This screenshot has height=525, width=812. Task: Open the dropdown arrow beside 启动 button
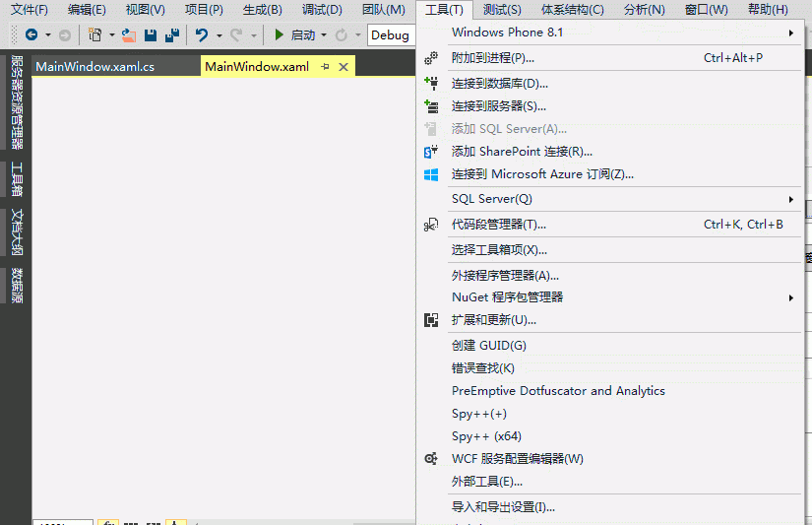coord(324,35)
